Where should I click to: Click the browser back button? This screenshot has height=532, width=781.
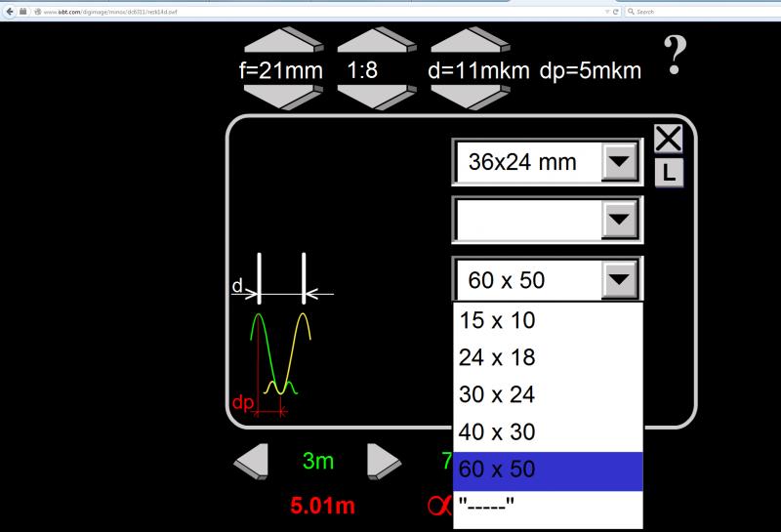point(10,11)
